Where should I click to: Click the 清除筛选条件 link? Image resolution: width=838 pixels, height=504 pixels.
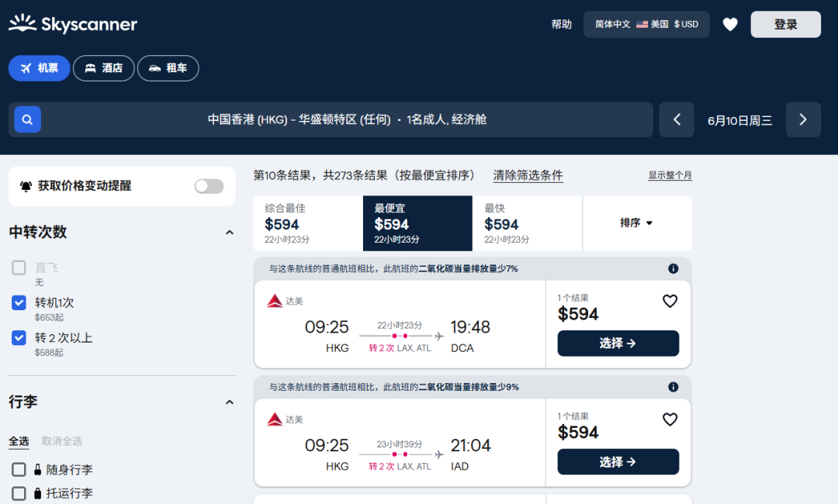coord(528,175)
